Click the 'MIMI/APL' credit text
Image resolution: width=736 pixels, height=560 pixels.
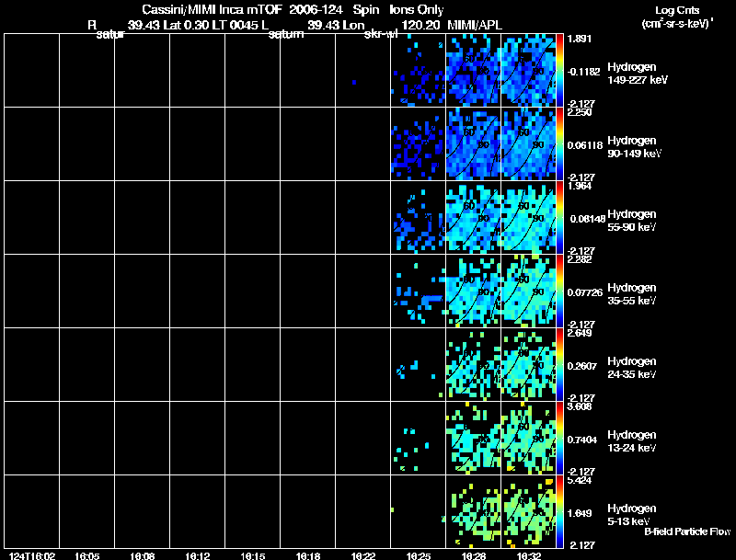pyautogui.click(x=475, y=25)
